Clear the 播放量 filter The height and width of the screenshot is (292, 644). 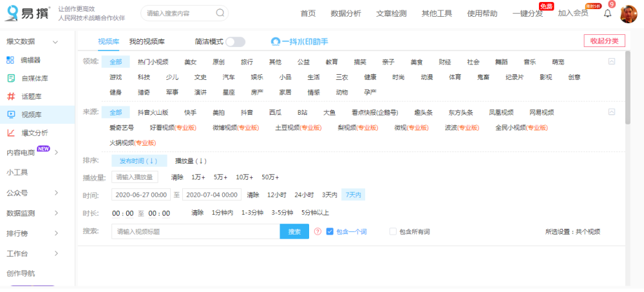pyautogui.click(x=178, y=177)
